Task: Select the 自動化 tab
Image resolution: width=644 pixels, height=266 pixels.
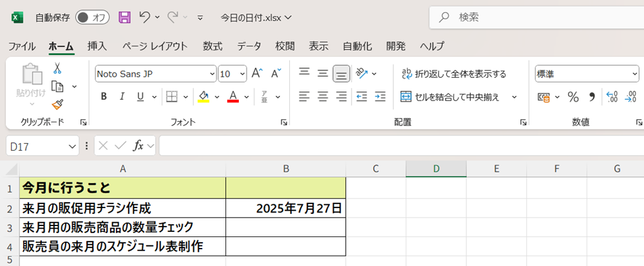Action: [x=357, y=46]
